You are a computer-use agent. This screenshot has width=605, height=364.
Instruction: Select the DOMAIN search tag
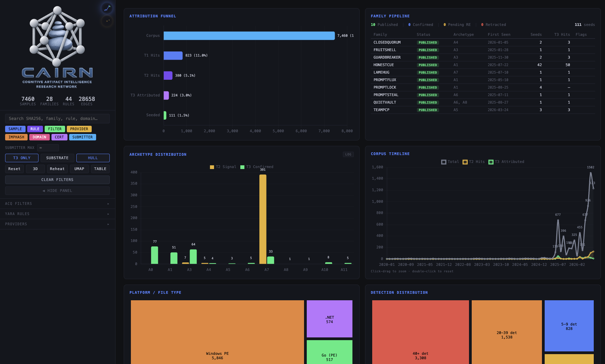[x=40, y=137]
